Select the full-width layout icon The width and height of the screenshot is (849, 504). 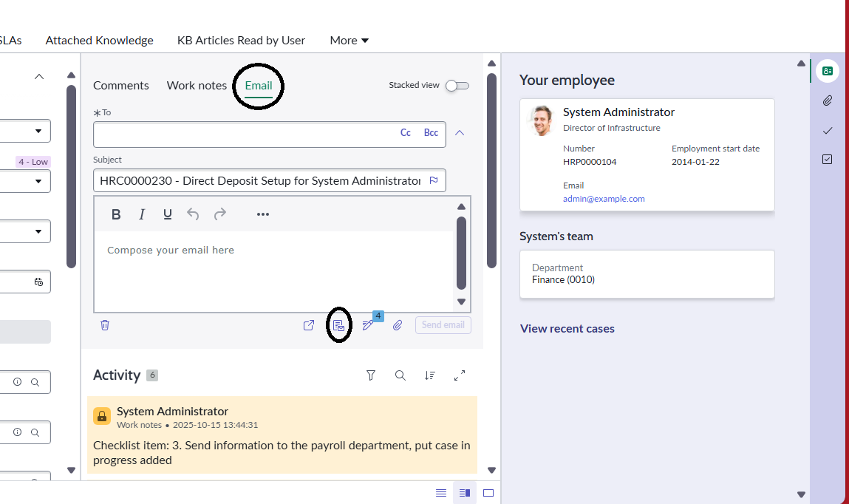[488, 493]
